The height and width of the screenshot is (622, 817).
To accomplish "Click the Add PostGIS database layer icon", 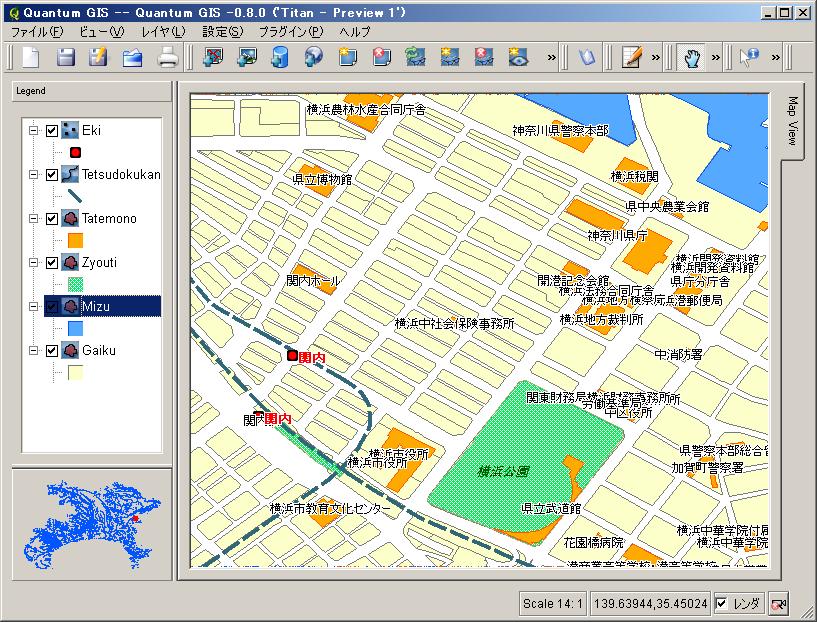I will click(280, 57).
